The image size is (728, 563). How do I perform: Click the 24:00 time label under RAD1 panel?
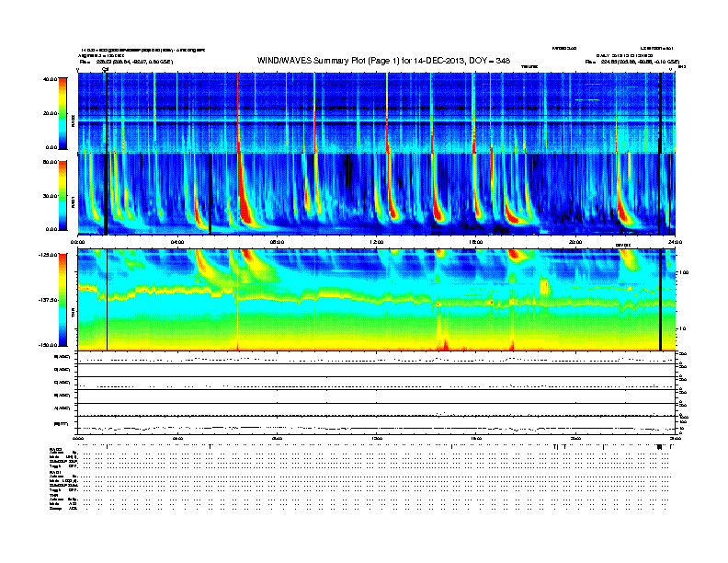[x=675, y=242]
